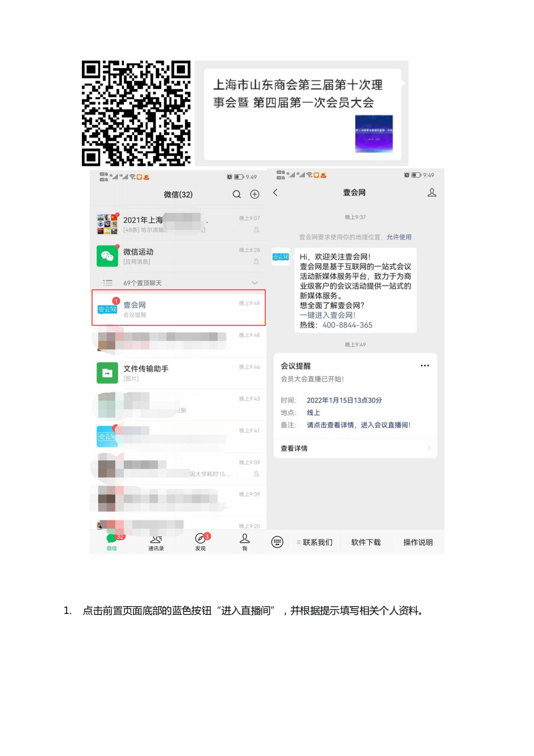
Task: Open the 软件下载 menu
Action: pyautogui.click(x=366, y=542)
